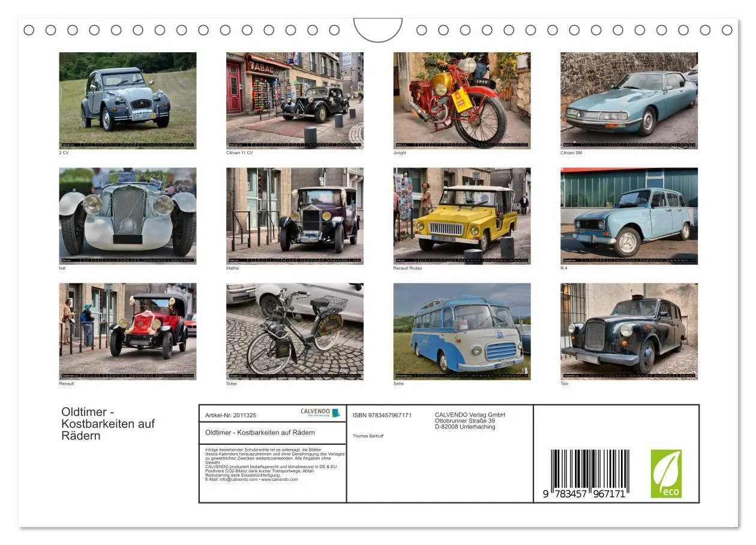This screenshot has height=545, width=756.
Task: Click the 'Taxi' caption
Action: tap(564, 384)
